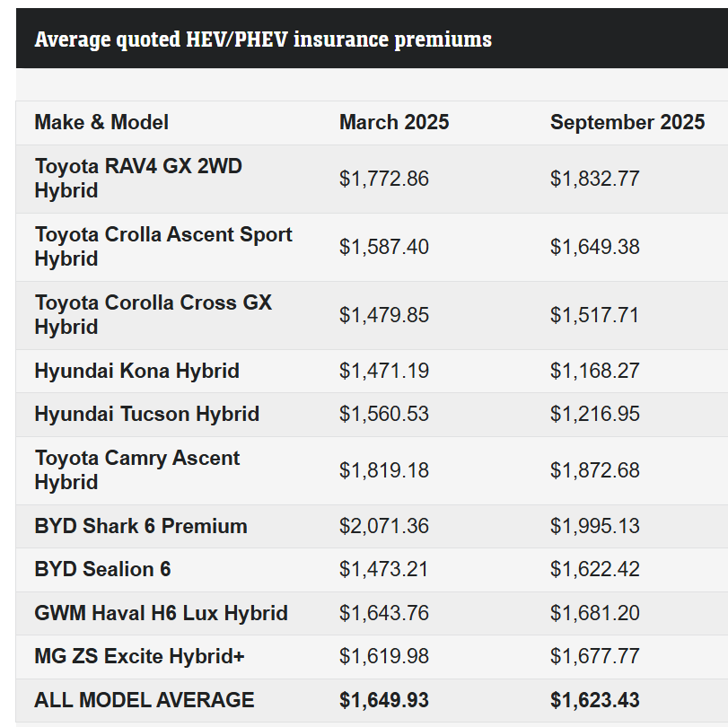The width and height of the screenshot is (728, 727).
Task: Select the $1,623.43 average value
Action: (x=594, y=700)
